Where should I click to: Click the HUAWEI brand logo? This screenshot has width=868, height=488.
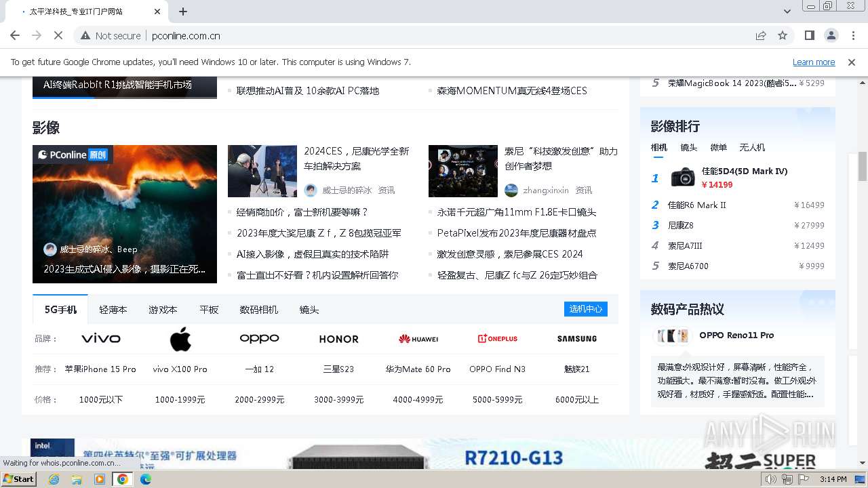(x=418, y=339)
